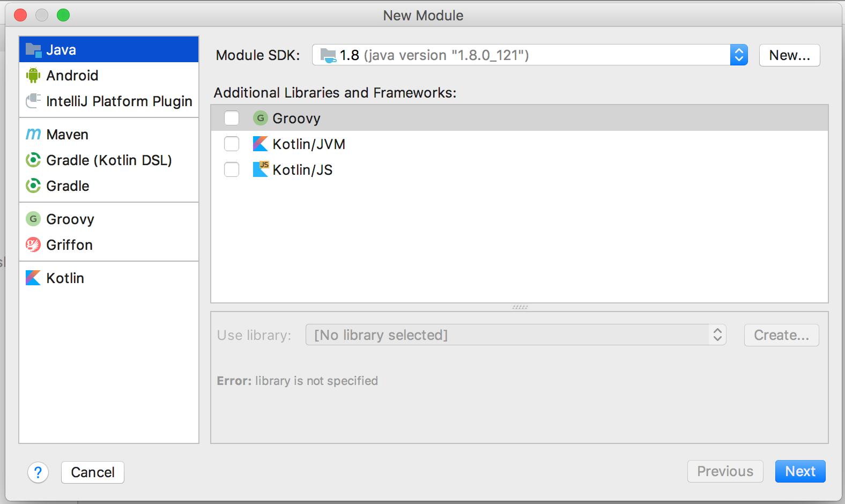This screenshot has width=845, height=504.
Task: Choose Griffon module type
Action: pyautogui.click(x=109, y=245)
